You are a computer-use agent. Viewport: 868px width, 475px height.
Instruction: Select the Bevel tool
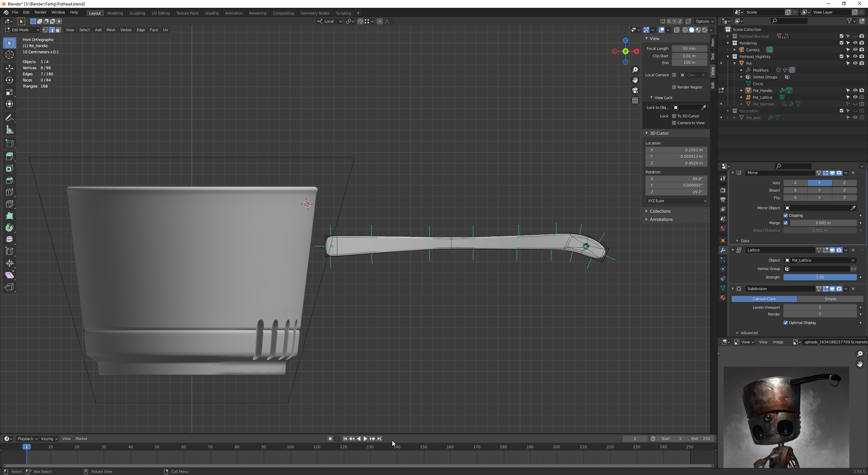(9, 180)
